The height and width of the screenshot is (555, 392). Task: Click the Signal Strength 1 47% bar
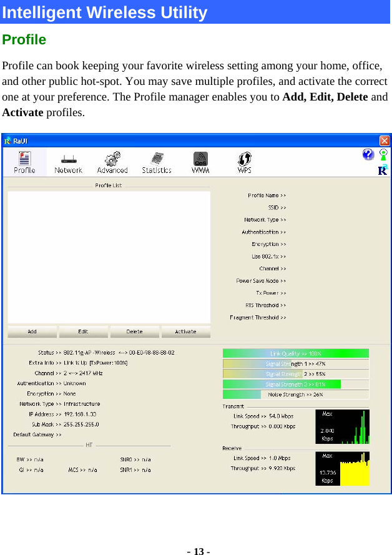[296, 363]
